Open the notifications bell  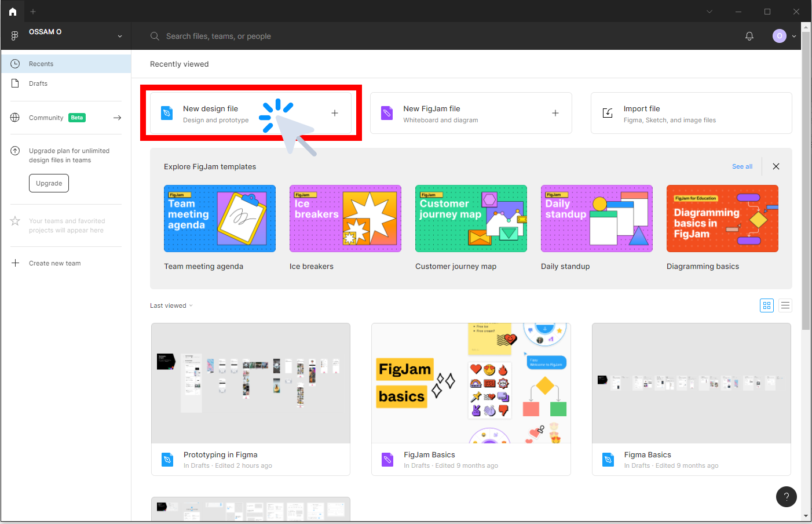coord(749,36)
